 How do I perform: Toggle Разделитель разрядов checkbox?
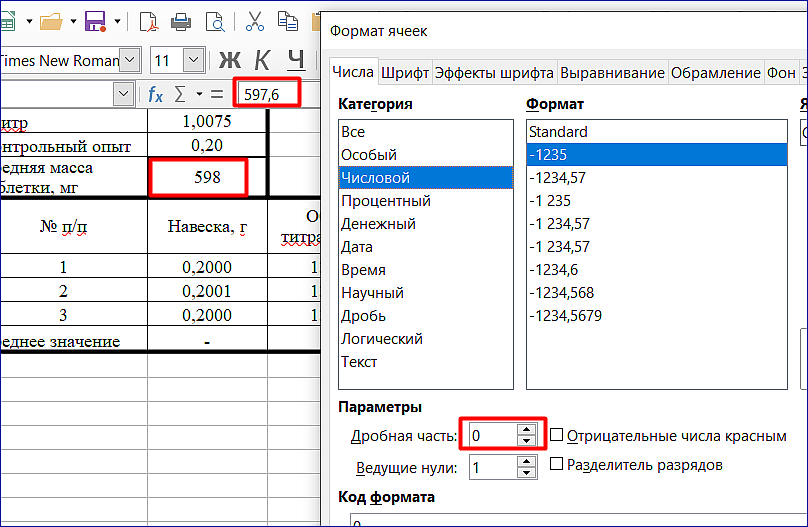556,464
